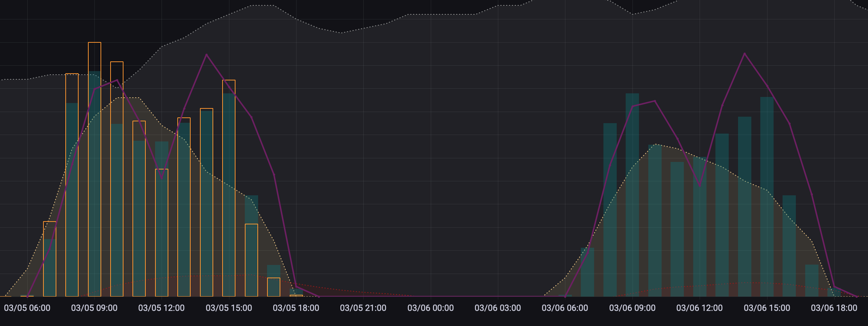Click the 03/05 06:00 time axis label

(x=27, y=308)
